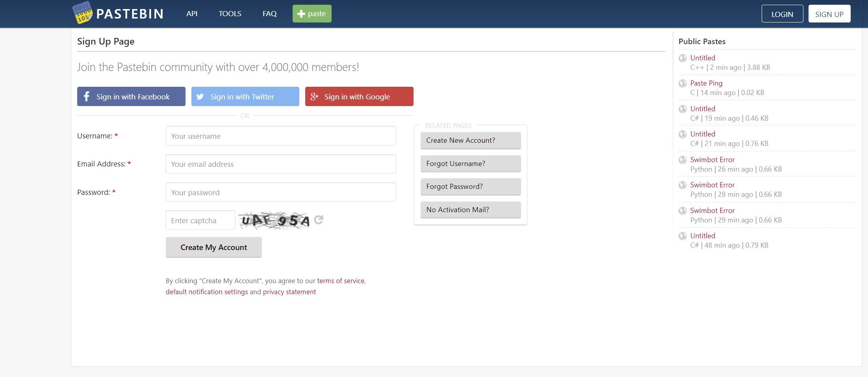Open the Untitled C++ paste from 2 min ago

pyautogui.click(x=703, y=58)
